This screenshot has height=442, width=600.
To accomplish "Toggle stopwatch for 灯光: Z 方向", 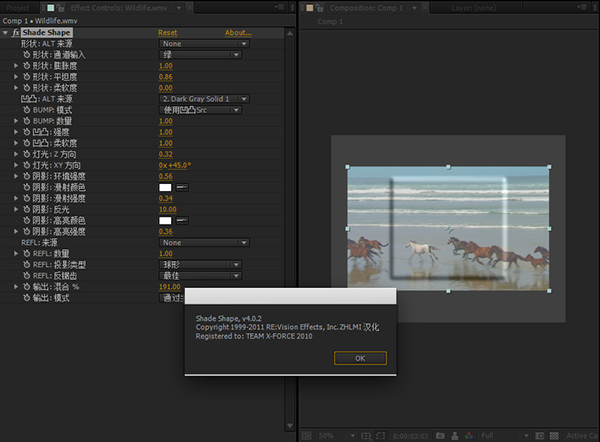I will [x=26, y=154].
